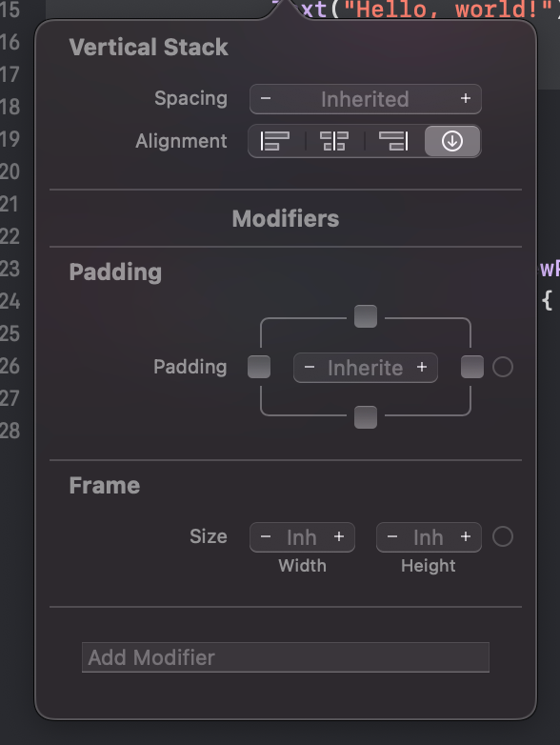
Task: Toggle bottom edge padding square
Action: [366, 417]
